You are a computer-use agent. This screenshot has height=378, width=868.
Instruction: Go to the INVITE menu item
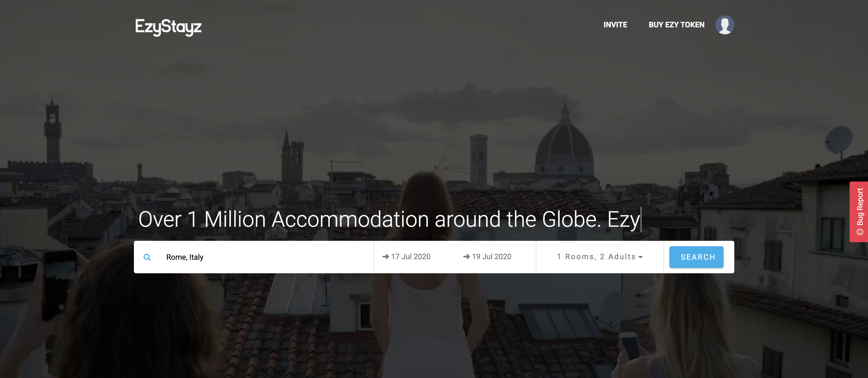(x=615, y=25)
